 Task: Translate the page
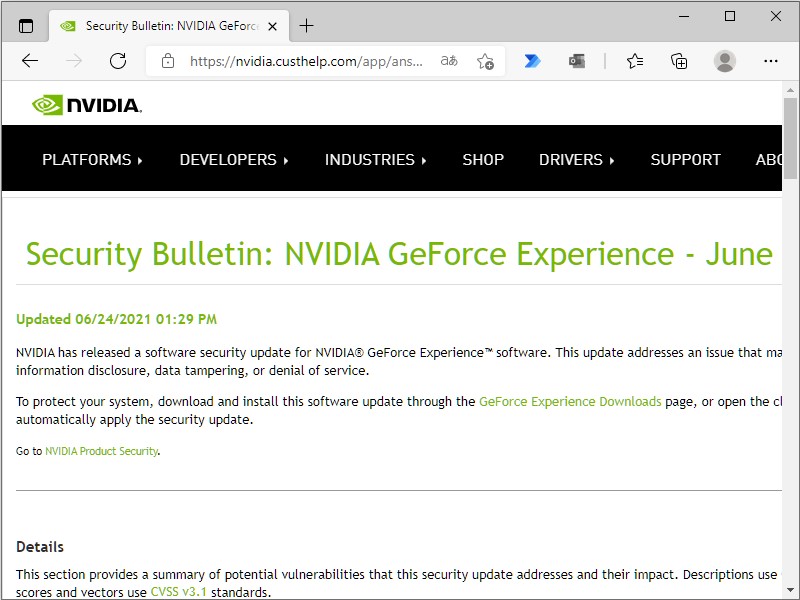pyautogui.click(x=448, y=61)
